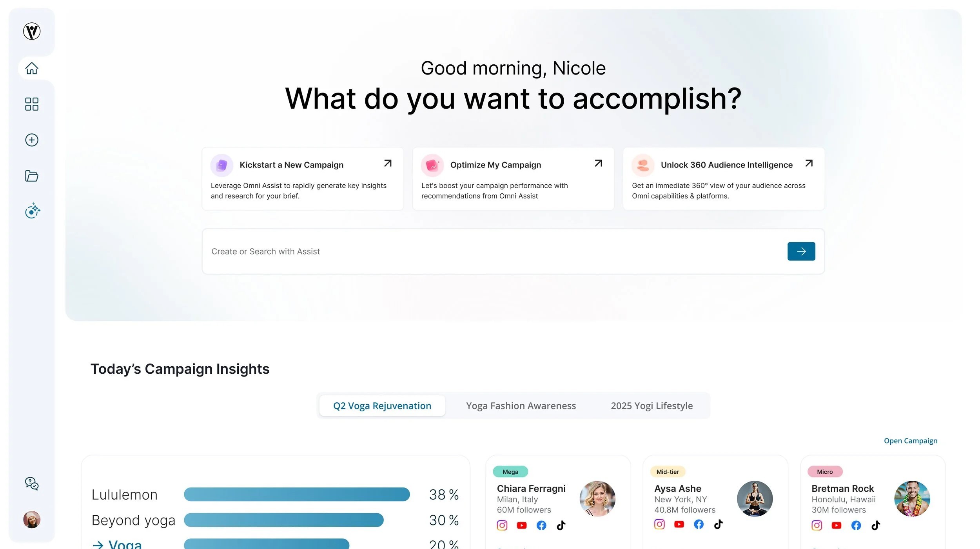Open the Home section in the sidebar

(x=32, y=68)
